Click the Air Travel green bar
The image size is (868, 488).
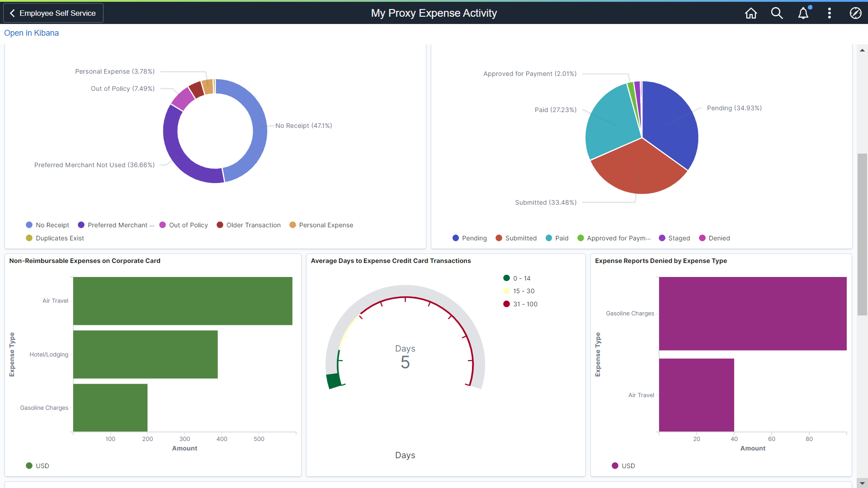183,301
